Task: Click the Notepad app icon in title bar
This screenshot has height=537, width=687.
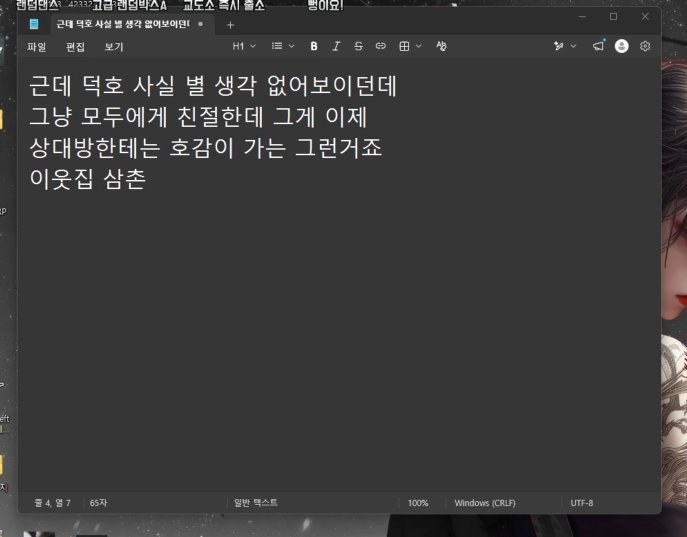Action: [x=34, y=24]
